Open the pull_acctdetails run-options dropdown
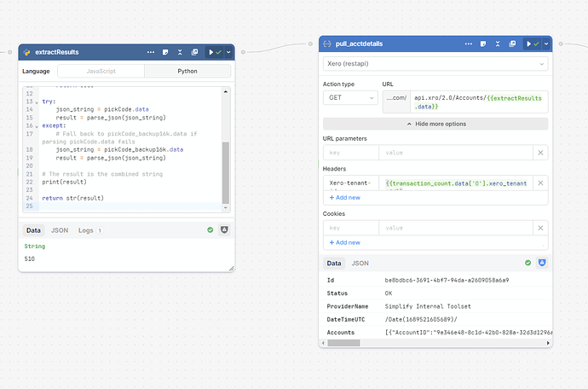The image size is (588, 389). 546,44
